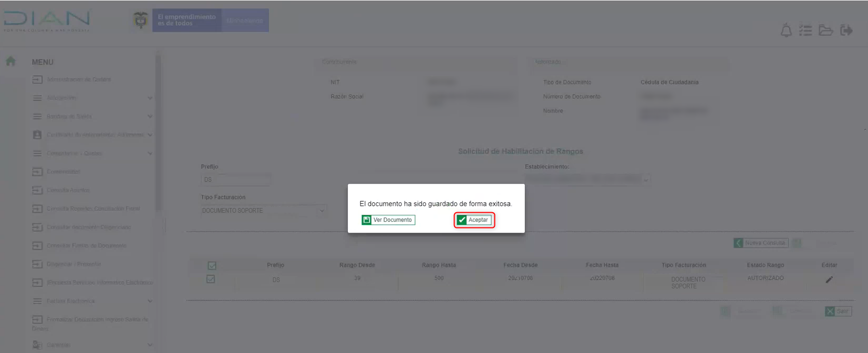Select Diligenciar / Presentar menu item

74,264
